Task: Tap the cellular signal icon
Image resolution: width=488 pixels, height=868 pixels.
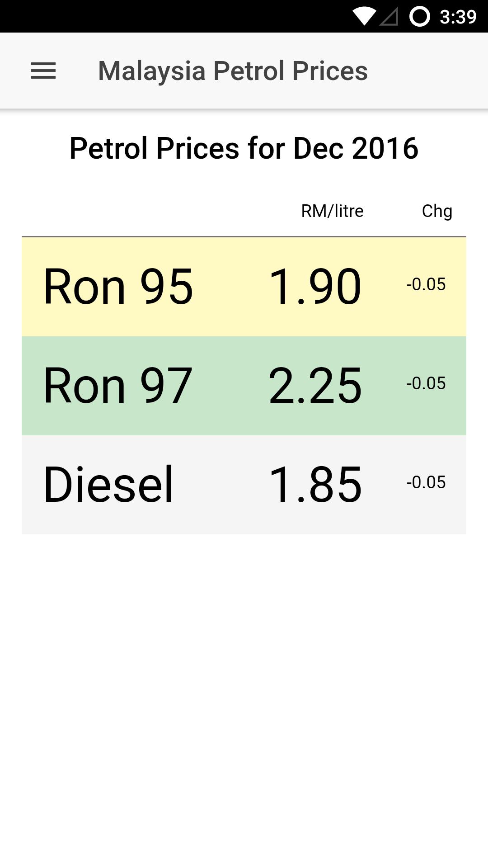Action: click(x=389, y=17)
